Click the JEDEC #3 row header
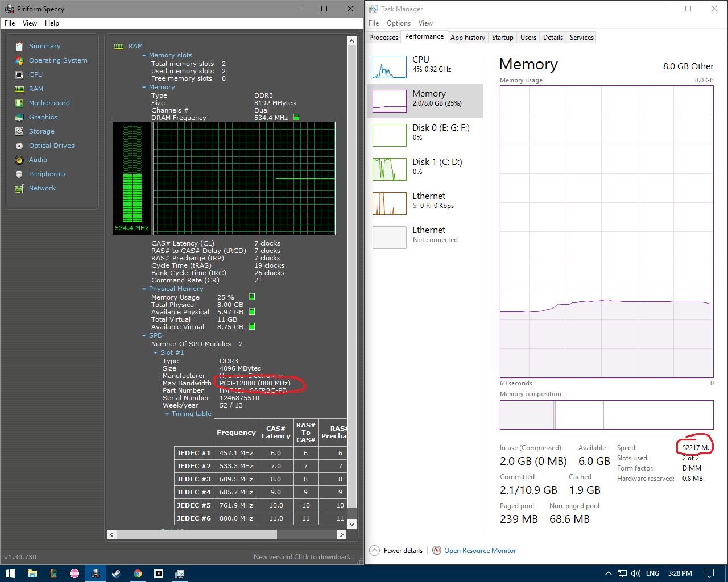 coord(194,479)
